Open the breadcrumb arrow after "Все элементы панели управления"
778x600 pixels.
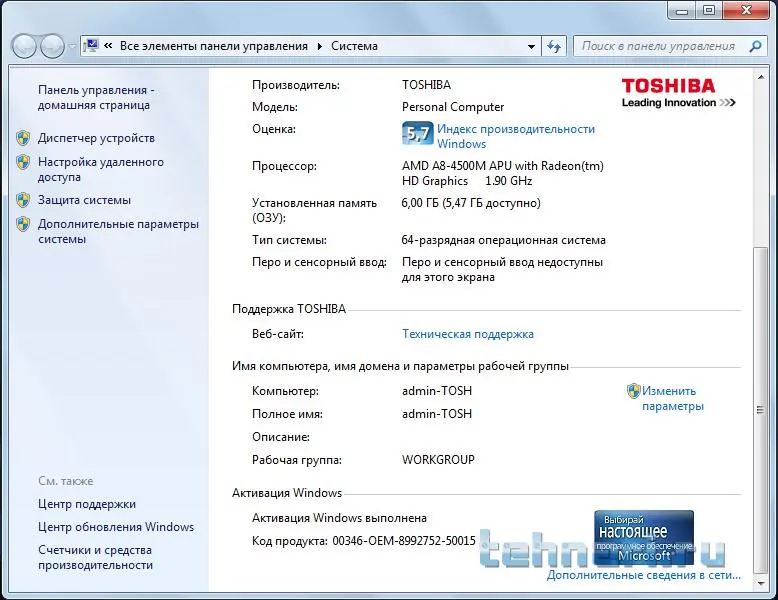(320, 46)
